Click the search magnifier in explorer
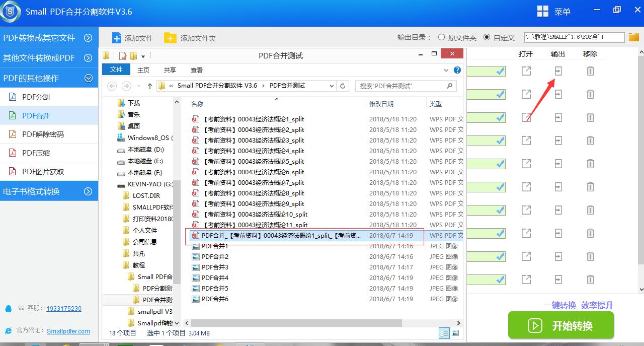 click(450, 86)
